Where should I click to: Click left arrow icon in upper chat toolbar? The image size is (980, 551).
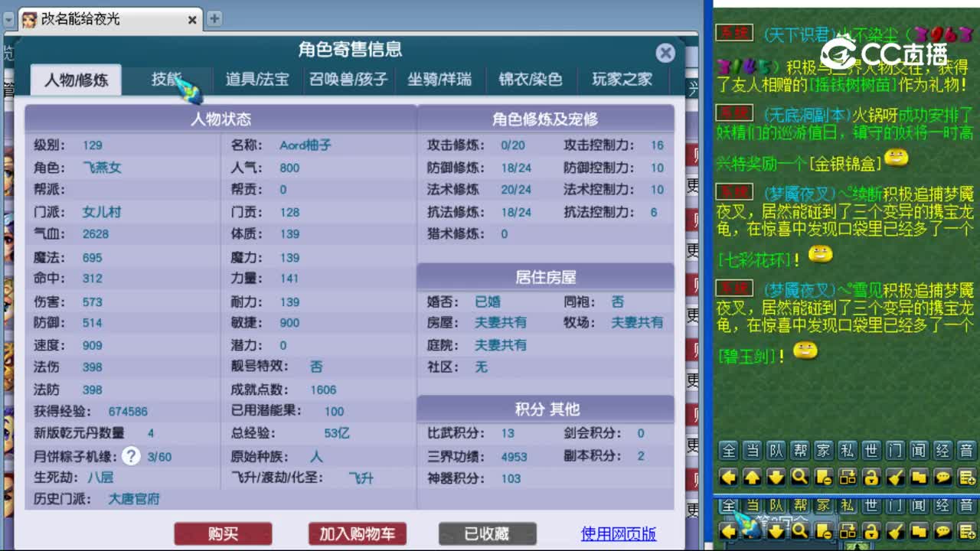point(729,478)
